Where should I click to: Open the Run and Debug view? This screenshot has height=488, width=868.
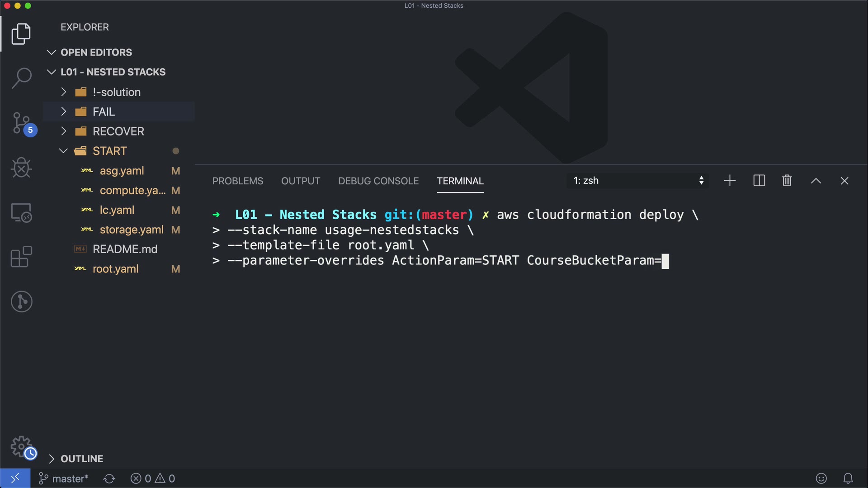click(21, 168)
